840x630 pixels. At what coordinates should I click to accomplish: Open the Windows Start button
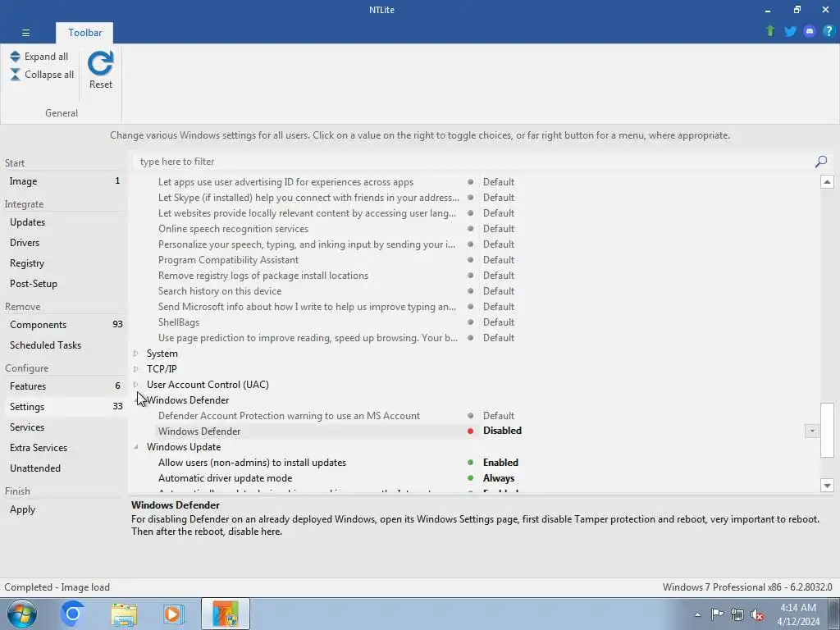pos(22,614)
